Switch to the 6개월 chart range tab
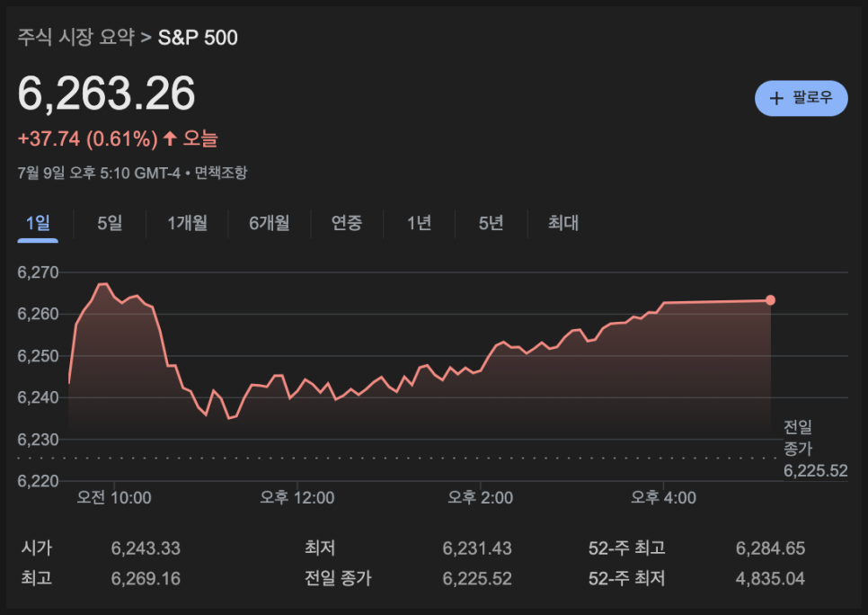868x615 pixels. 269,223
